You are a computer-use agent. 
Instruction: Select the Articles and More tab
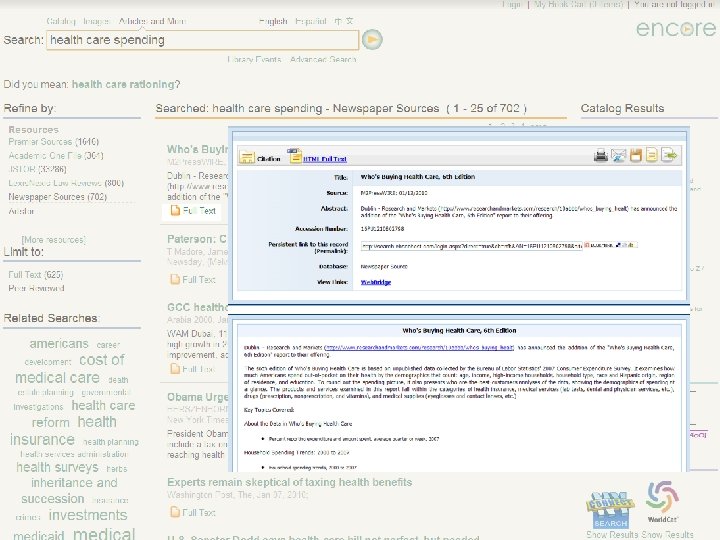[x=152, y=21]
